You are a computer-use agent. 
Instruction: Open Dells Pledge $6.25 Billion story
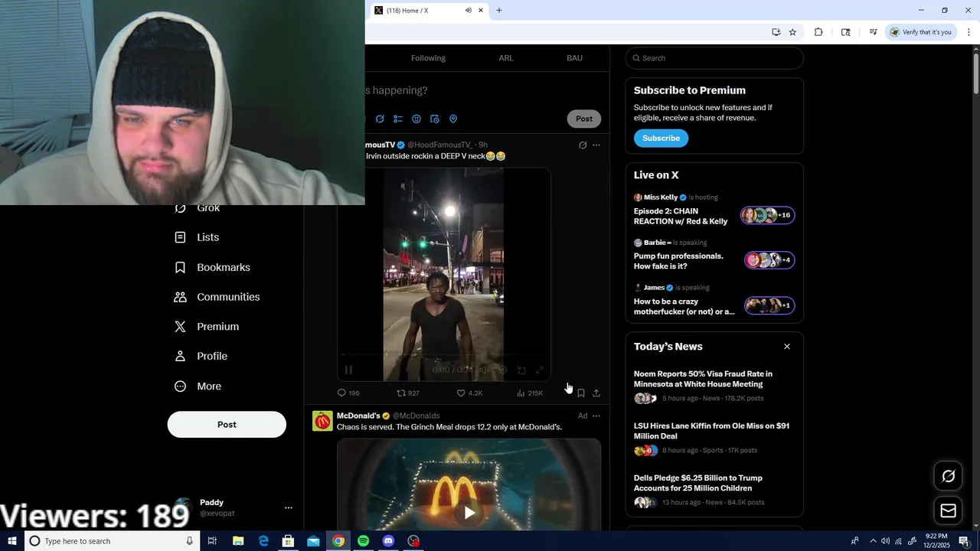tap(714, 491)
